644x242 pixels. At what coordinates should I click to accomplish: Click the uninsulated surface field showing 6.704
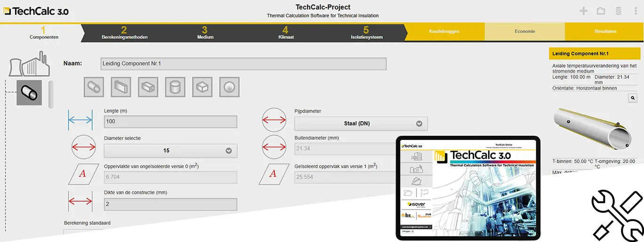tap(171, 177)
